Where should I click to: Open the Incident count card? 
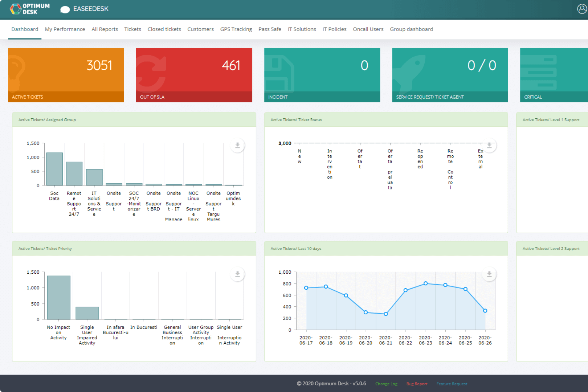click(x=322, y=75)
